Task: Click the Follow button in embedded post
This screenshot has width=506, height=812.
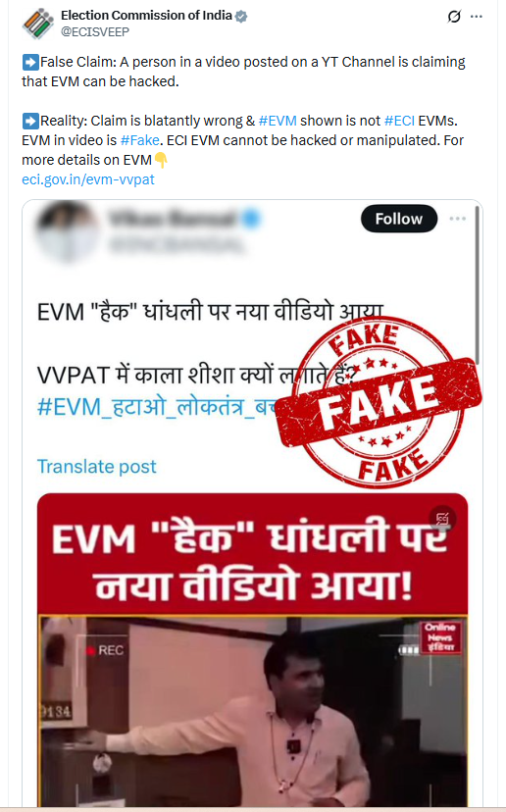Action: [x=399, y=219]
